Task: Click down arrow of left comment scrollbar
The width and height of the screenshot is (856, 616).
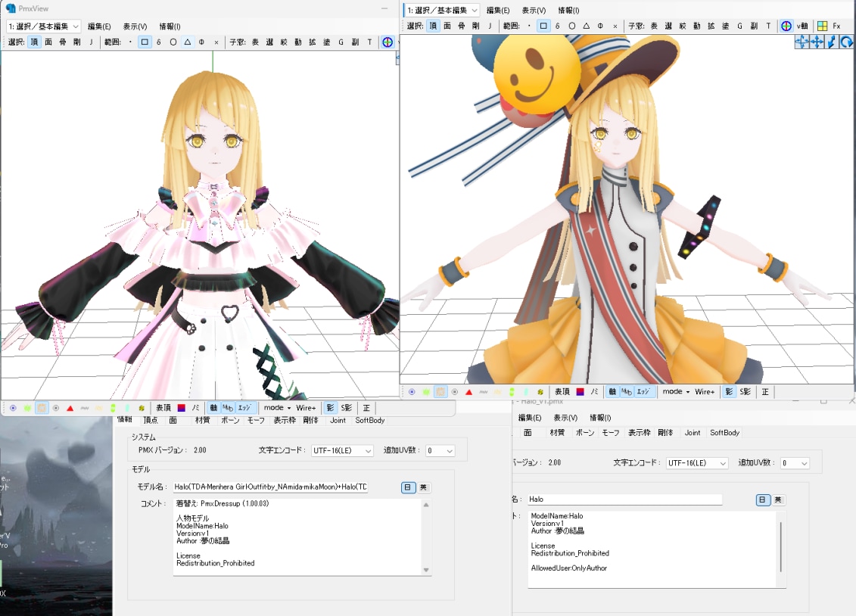Action: pos(426,570)
